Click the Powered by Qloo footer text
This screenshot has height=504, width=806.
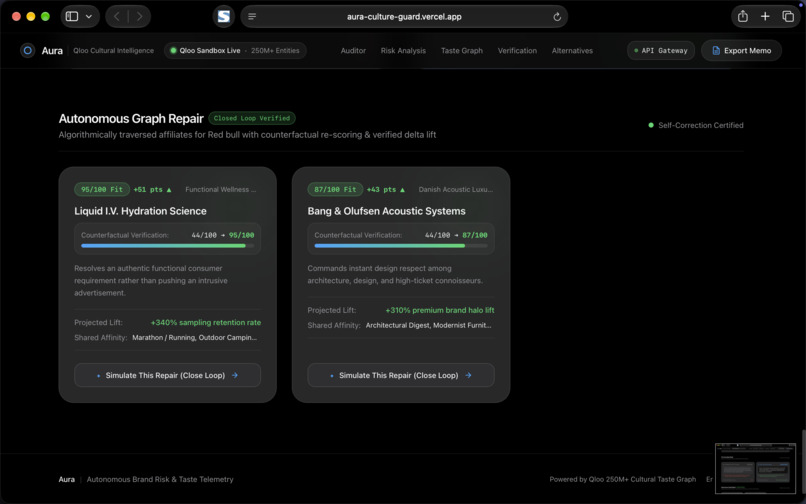tap(622, 479)
